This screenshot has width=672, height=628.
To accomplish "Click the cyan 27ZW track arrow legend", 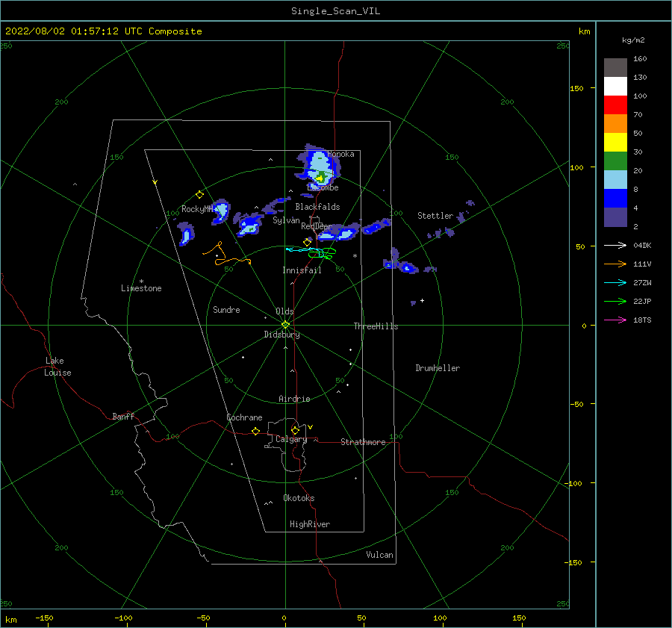I will click(x=615, y=282).
